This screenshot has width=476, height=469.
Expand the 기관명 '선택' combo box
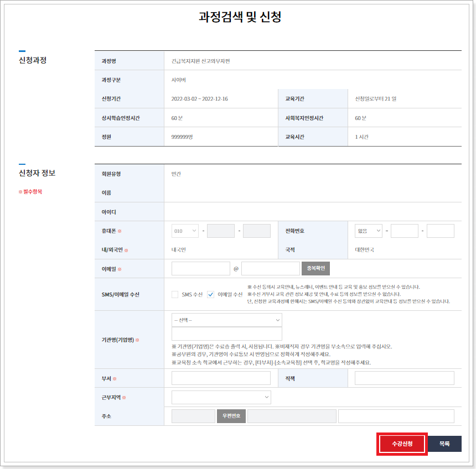point(226,319)
